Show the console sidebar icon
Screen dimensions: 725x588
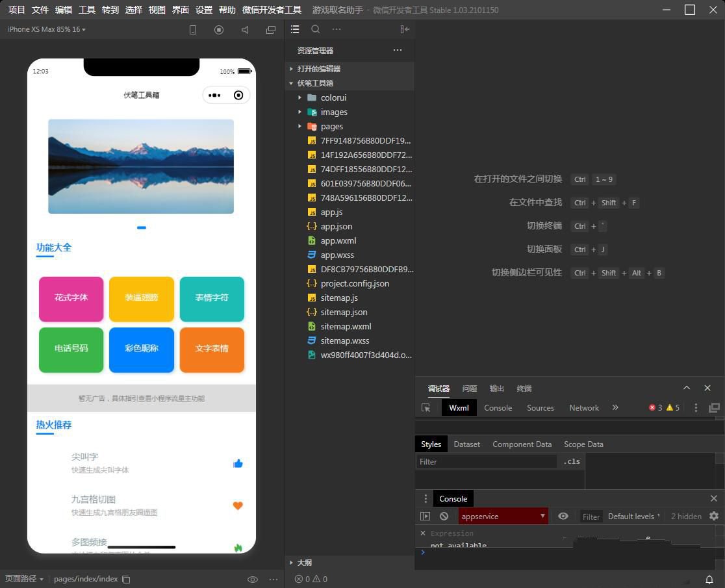coord(425,517)
